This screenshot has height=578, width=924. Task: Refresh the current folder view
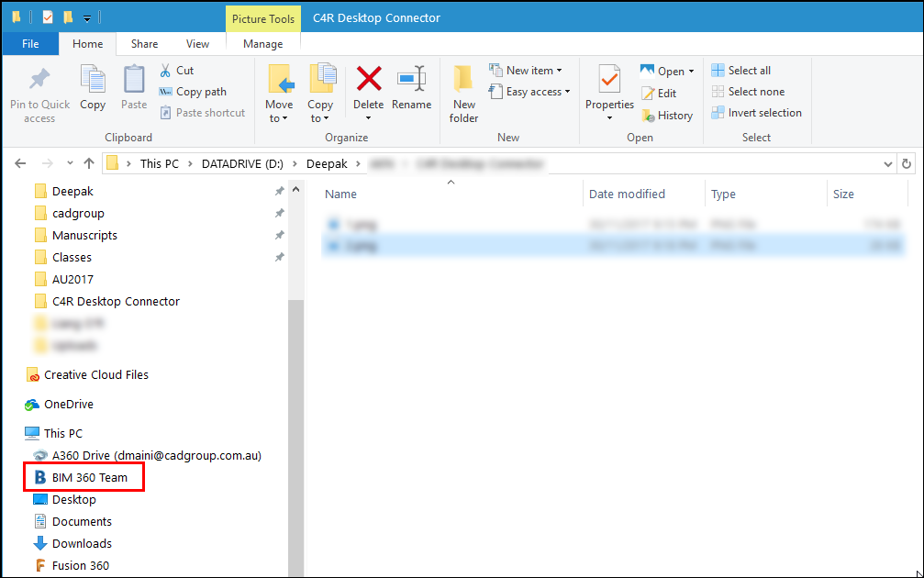[x=907, y=164]
